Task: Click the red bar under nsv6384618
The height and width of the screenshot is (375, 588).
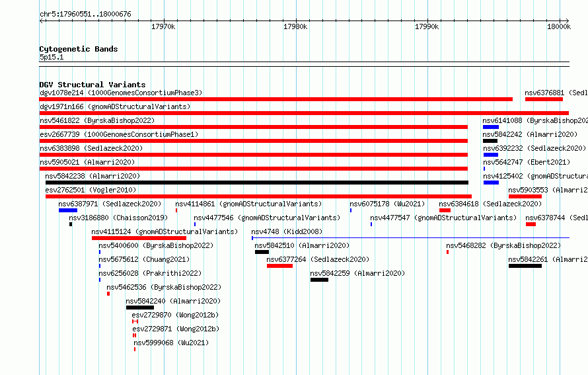Action: coord(445,210)
